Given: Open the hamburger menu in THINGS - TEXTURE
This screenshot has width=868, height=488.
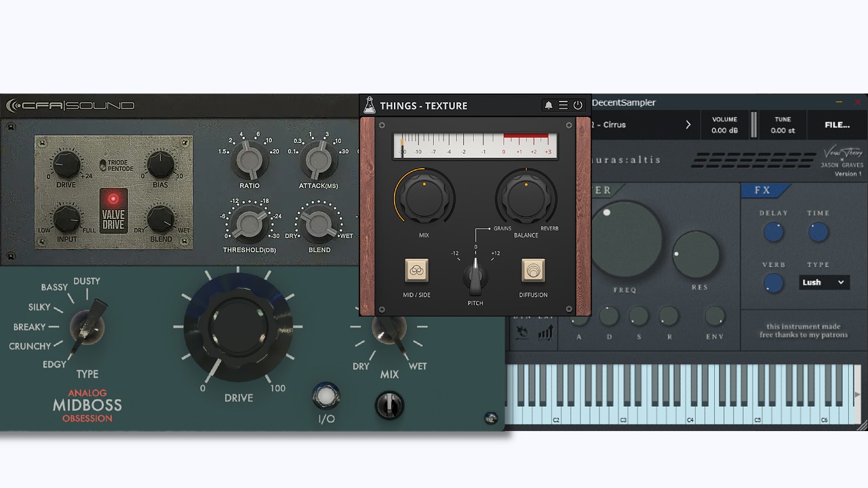Looking at the screenshot, I should pos(563,105).
